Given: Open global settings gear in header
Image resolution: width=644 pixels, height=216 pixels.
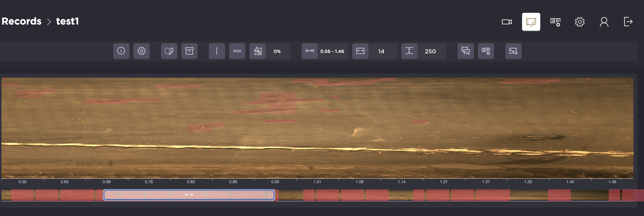Looking at the screenshot, I should point(580,22).
